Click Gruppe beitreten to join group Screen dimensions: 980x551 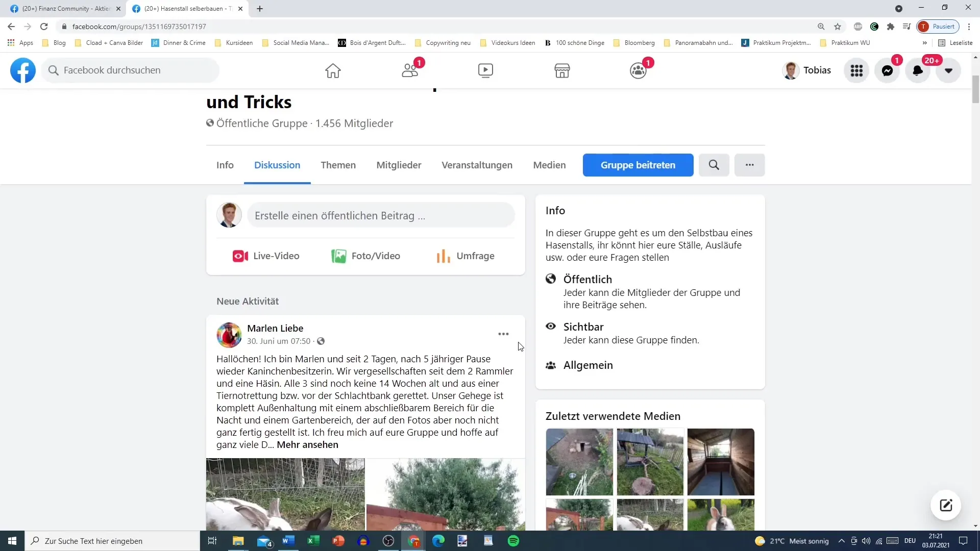[638, 165]
